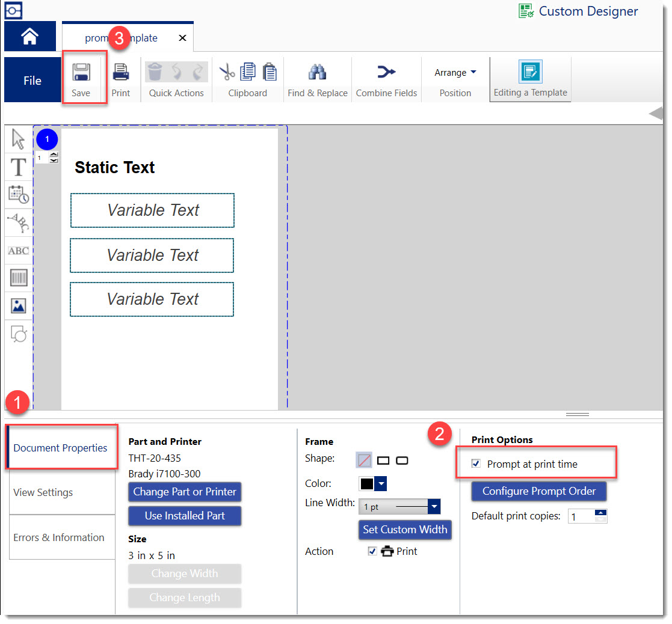Screen dimensions: 672x624
Task: Click the Print icon in toolbar
Action: point(121,73)
